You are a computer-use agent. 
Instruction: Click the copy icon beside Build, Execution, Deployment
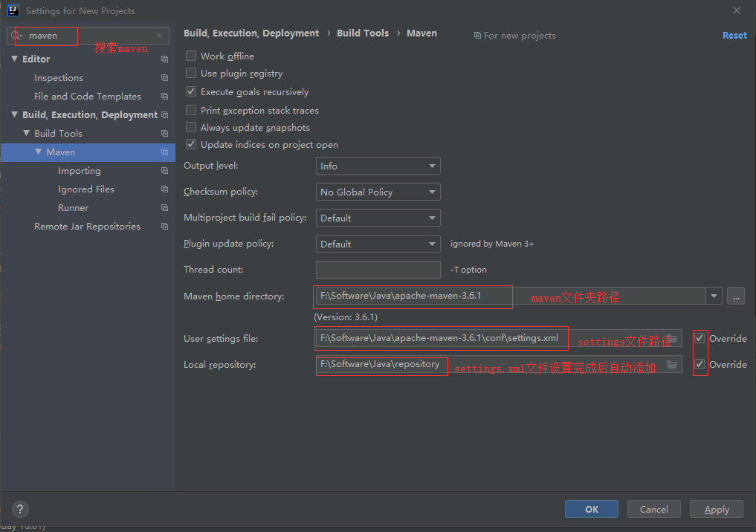pos(164,114)
